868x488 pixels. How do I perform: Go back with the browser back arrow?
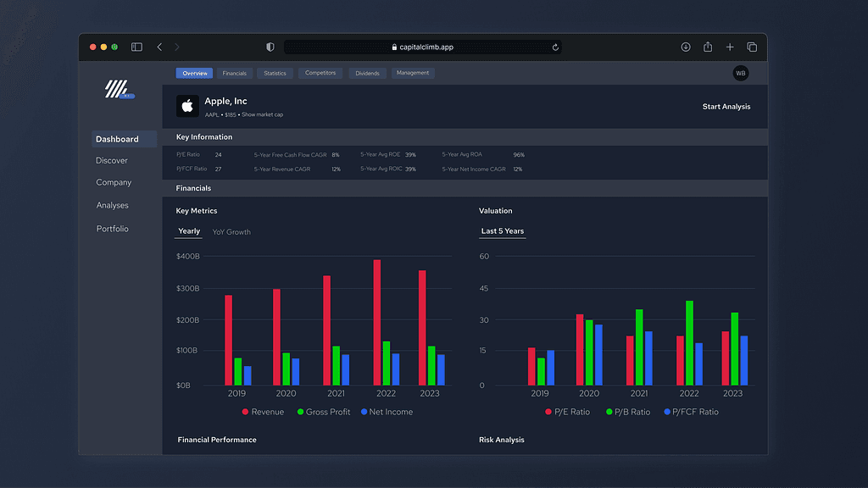pyautogui.click(x=159, y=47)
